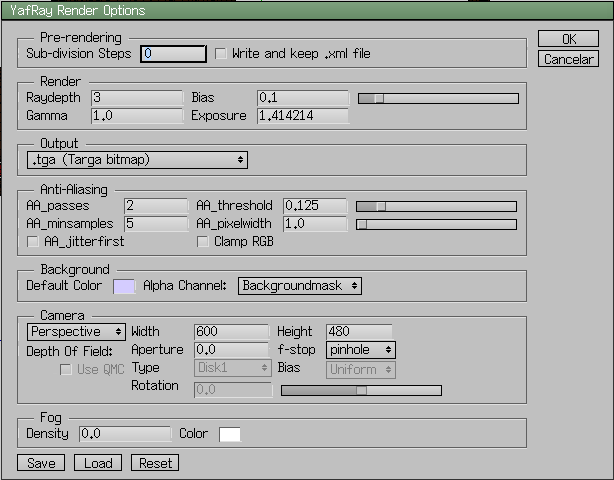Toggle the Use QMC checkbox

[66, 369]
